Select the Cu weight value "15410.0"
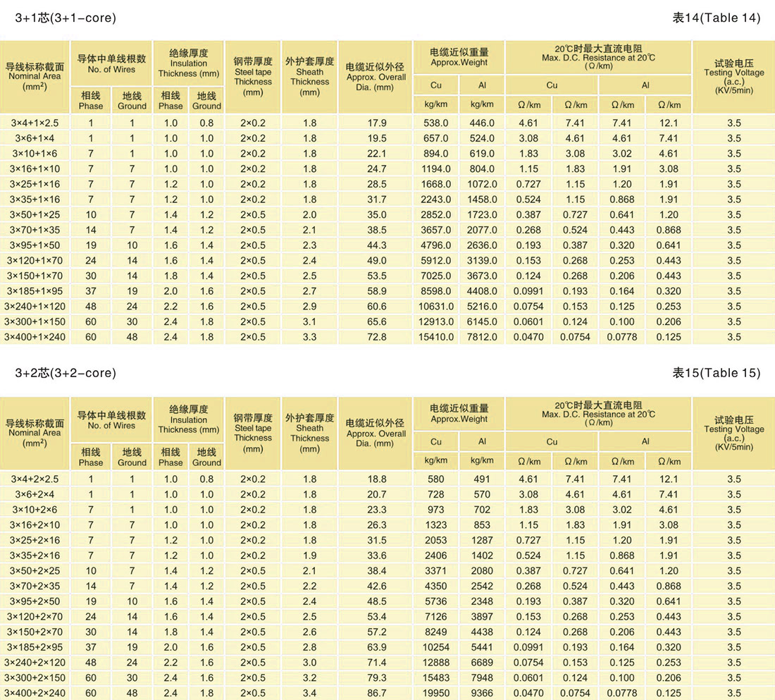 click(x=436, y=337)
